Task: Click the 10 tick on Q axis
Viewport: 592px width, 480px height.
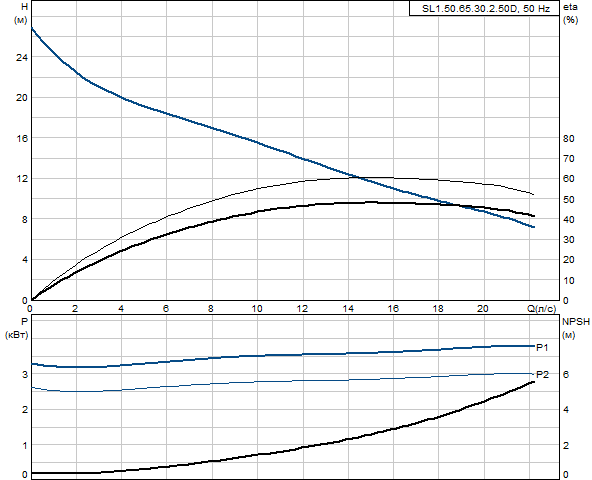Action: coord(257,309)
